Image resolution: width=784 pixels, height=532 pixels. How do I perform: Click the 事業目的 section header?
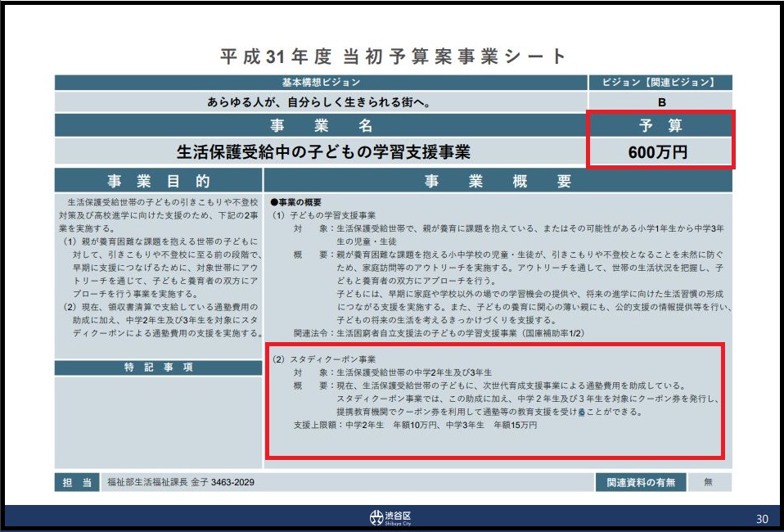(x=158, y=181)
